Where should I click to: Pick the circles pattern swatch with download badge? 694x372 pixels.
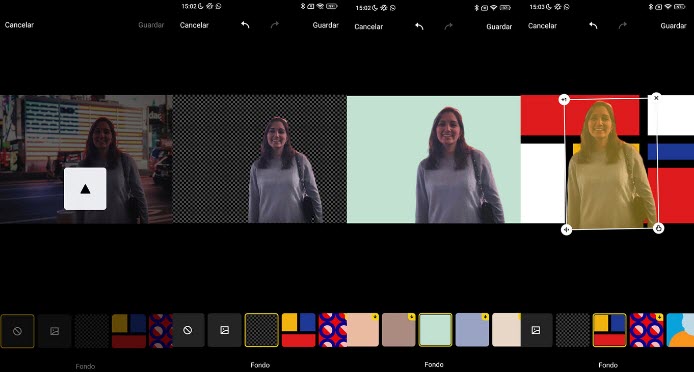(647, 330)
